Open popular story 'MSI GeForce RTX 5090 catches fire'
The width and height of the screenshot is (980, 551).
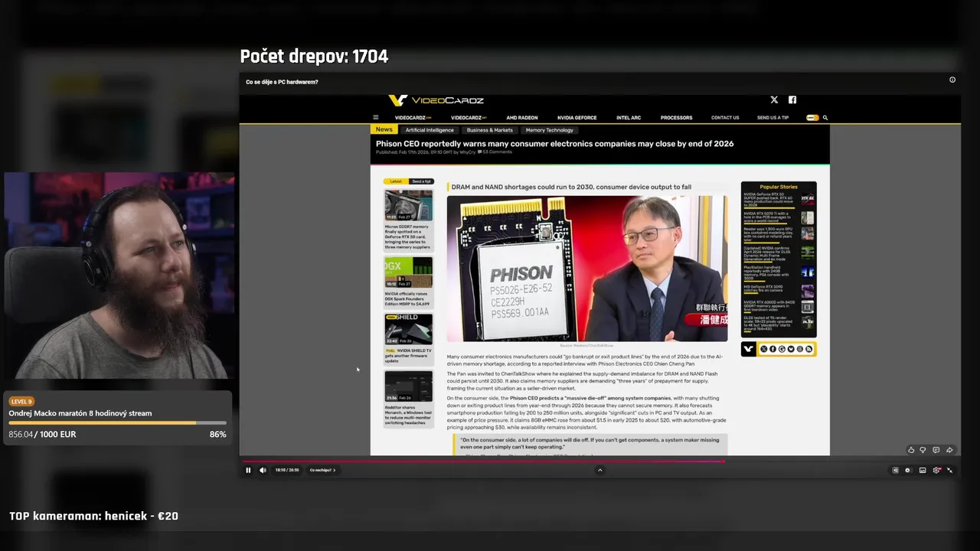point(779,289)
